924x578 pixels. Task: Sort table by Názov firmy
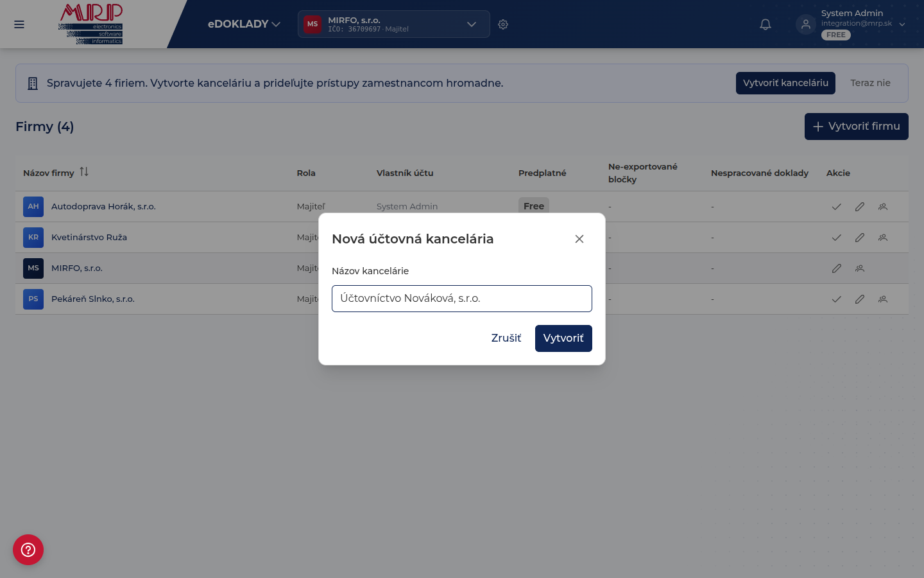[84, 172]
